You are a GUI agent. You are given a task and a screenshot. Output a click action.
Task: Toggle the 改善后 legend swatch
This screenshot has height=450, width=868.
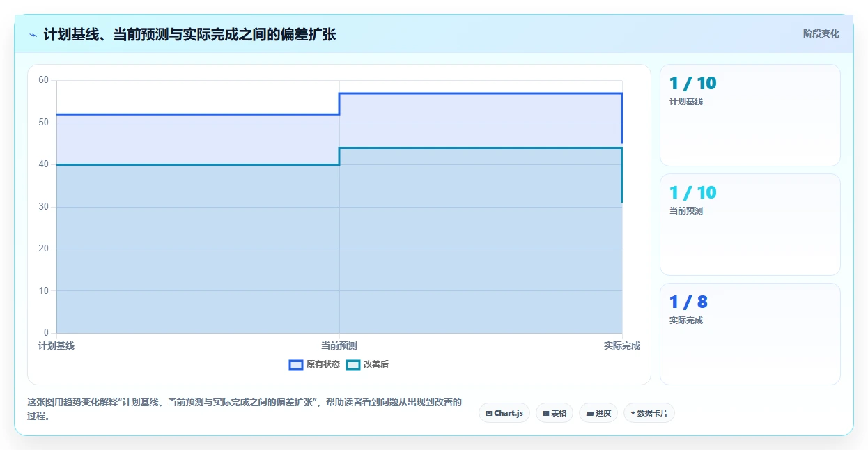[x=353, y=364]
